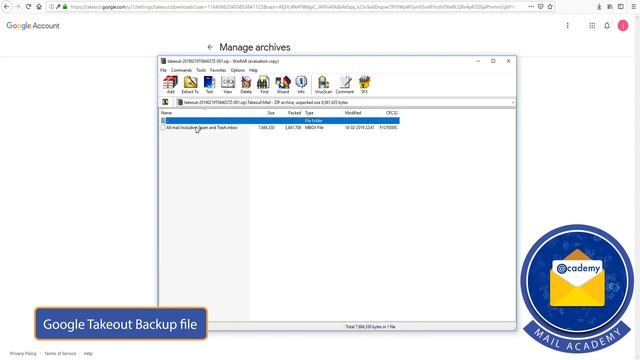640x360 pixels.
Task: Click the up-one-level icon beside path bar
Action: (165, 102)
